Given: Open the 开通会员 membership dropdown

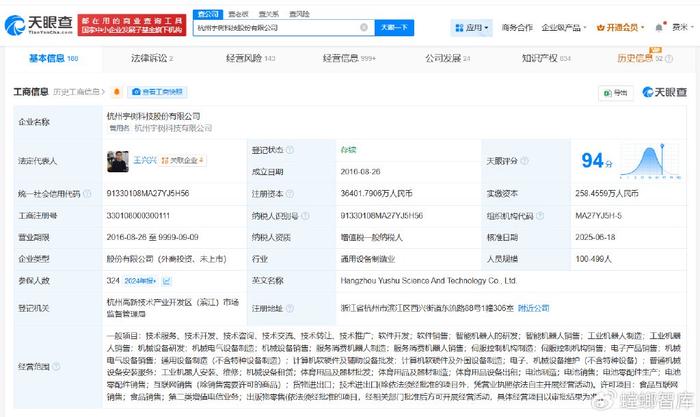Looking at the screenshot, I should tap(621, 28).
